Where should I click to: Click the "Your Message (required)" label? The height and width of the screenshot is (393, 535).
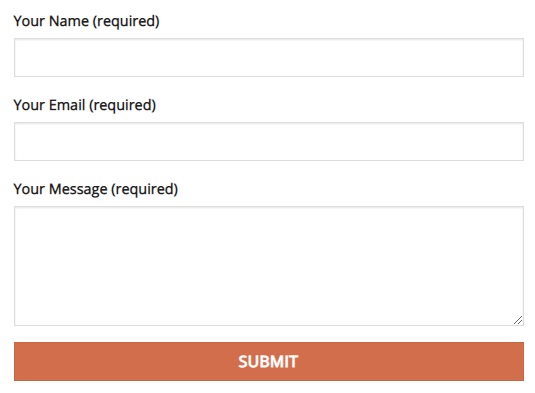click(96, 189)
